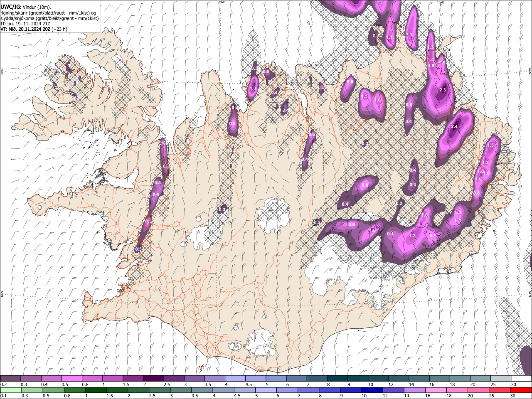Select the deep blue rain swatch labeled 10

(372, 390)
